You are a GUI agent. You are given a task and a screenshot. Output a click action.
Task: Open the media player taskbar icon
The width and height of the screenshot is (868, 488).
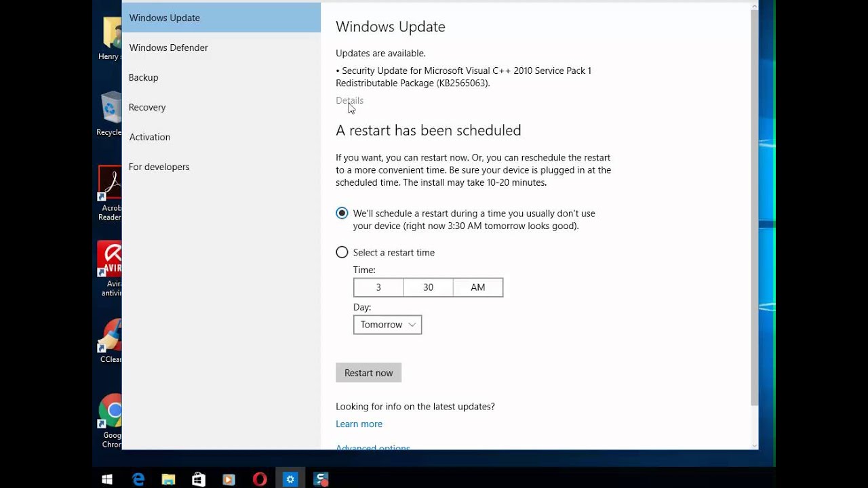[229, 479]
